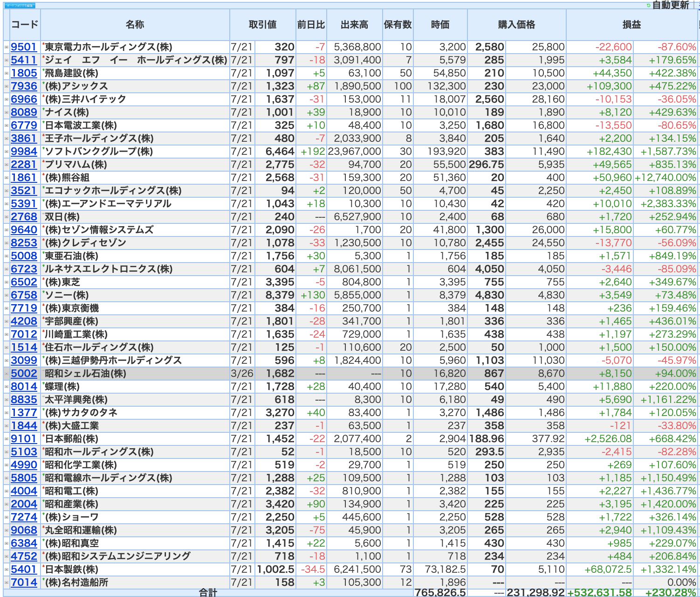Click the 保有数 column header
Screen dimensions: 700x597
tap(398, 25)
